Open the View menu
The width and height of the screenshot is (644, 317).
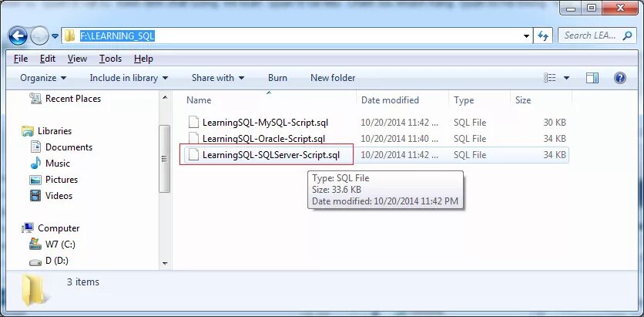click(77, 59)
